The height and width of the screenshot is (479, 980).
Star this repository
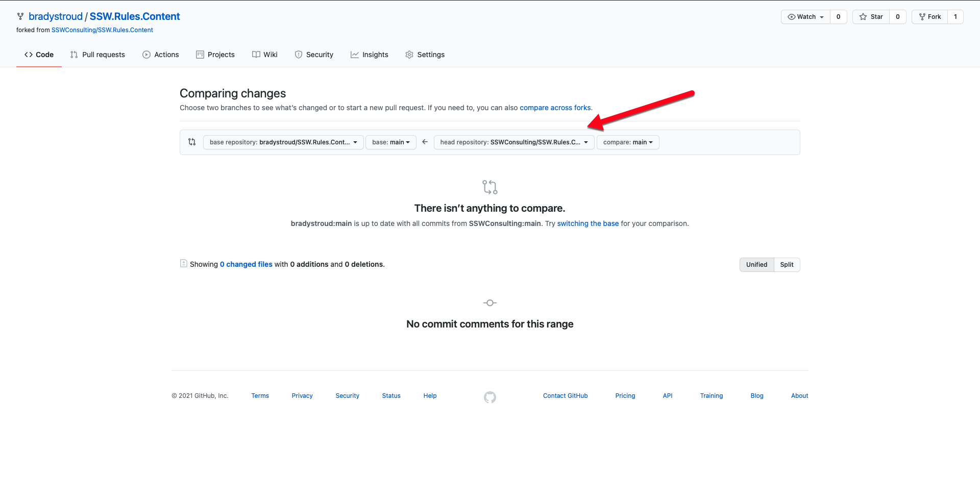[x=871, y=17]
